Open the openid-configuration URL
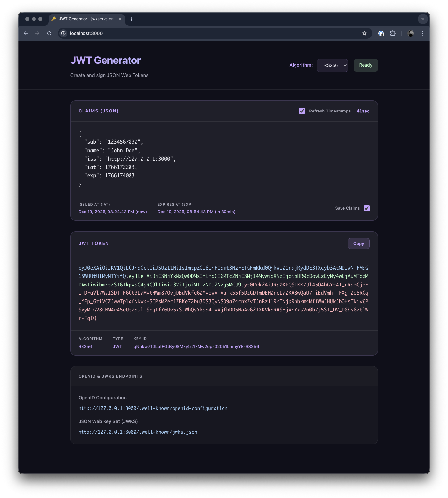This screenshot has height=498, width=448. [153, 408]
